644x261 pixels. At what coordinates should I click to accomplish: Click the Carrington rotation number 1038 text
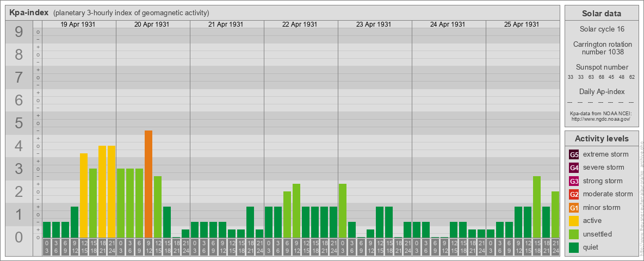click(x=603, y=48)
